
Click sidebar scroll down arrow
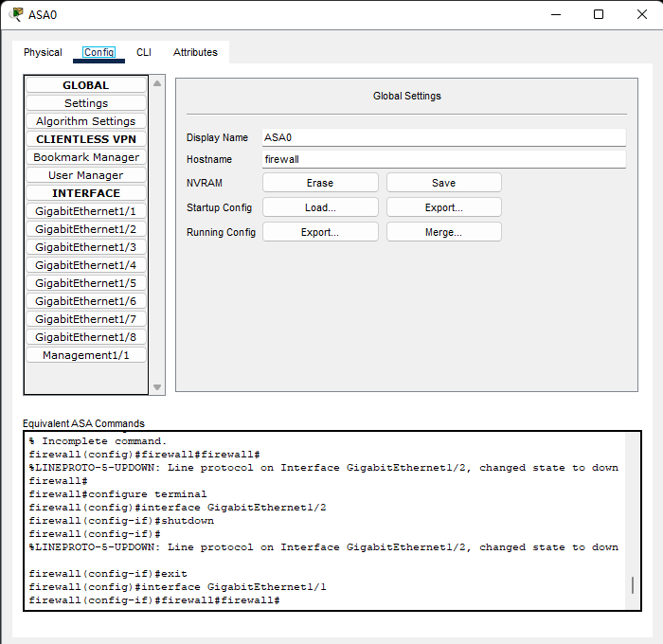click(157, 387)
